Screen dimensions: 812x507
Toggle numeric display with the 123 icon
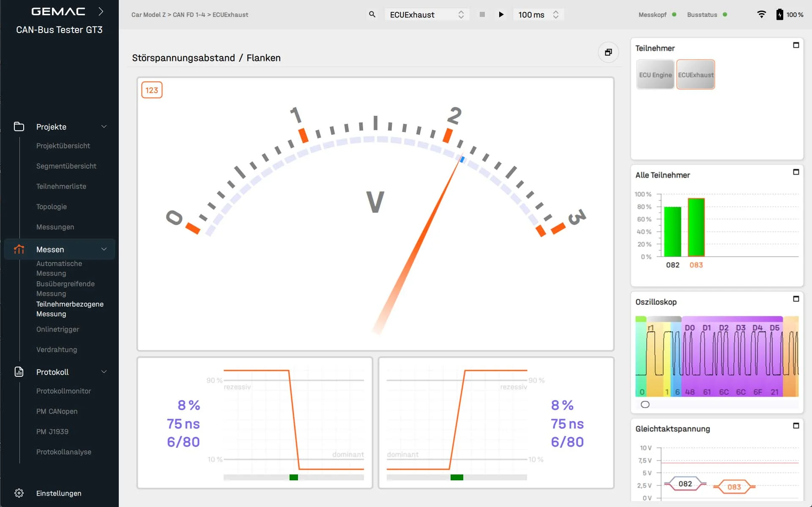(152, 90)
